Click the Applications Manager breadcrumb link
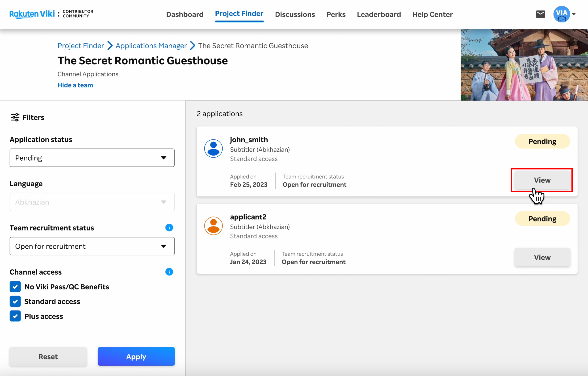588x376 pixels. pos(151,46)
